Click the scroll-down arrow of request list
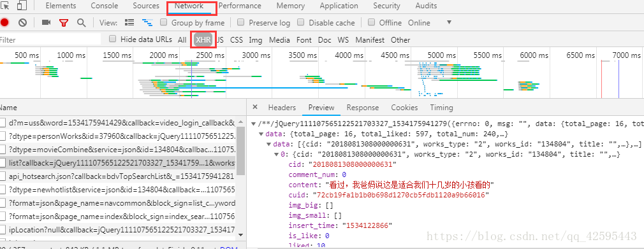Image resolution: width=644 pixels, height=249 pixels. (x=240, y=234)
